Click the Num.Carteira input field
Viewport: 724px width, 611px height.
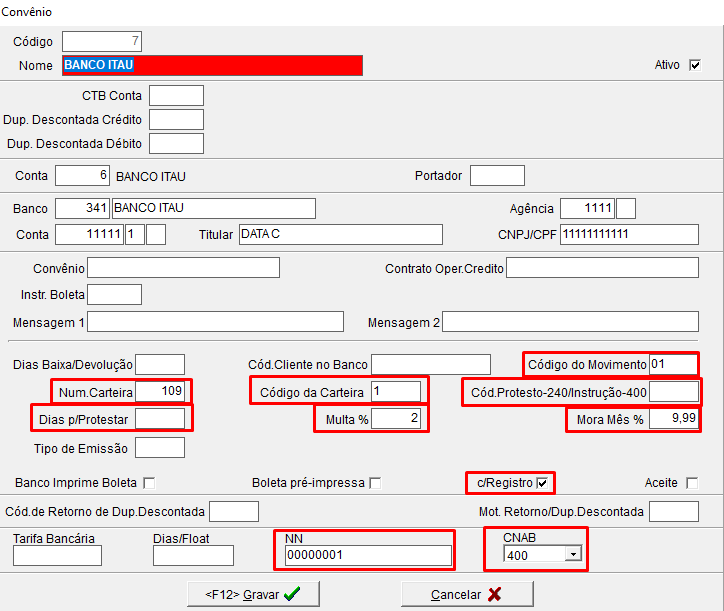160,391
